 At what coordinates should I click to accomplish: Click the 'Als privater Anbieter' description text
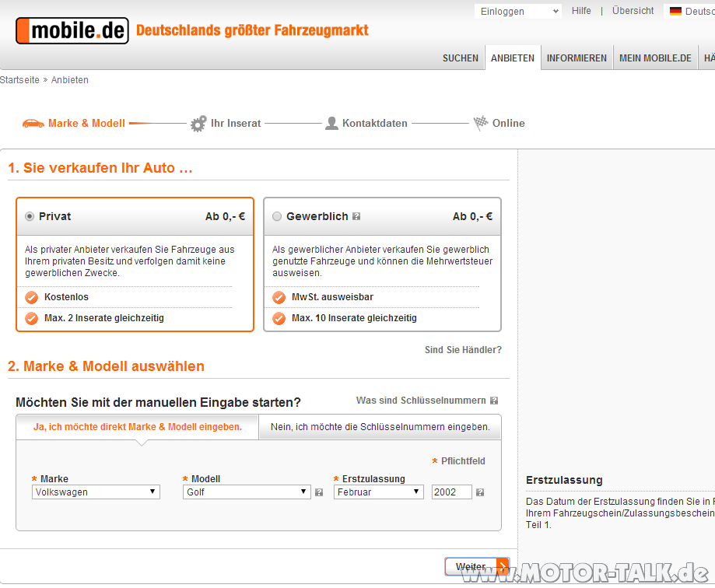pos(129,261)
